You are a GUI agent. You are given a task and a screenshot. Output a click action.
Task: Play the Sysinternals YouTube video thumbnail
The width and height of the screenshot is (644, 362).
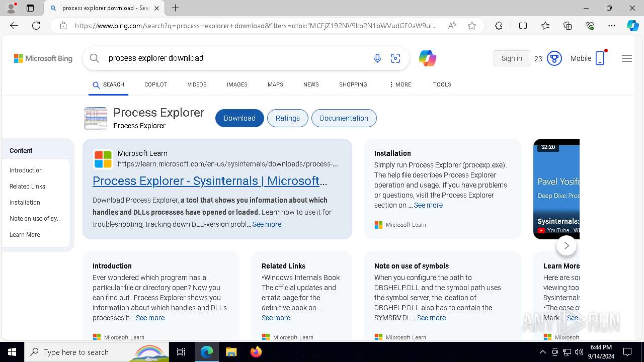[x=556, y=189]
